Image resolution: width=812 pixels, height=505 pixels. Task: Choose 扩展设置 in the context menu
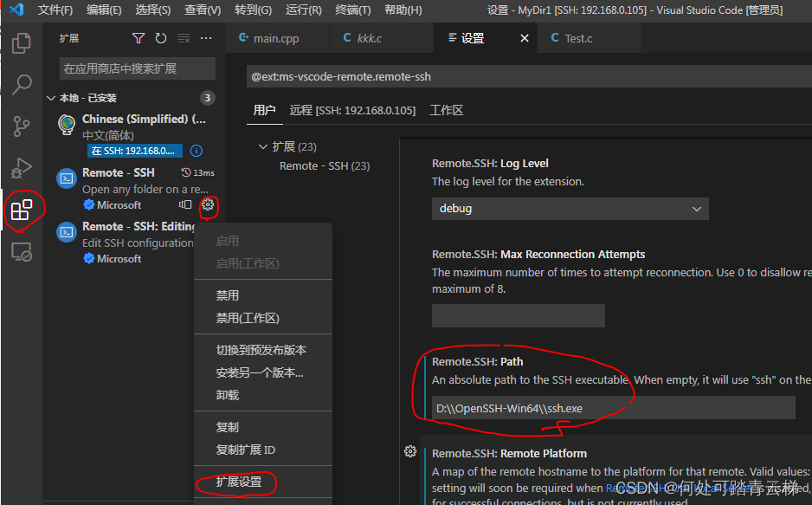click(263, 482)
